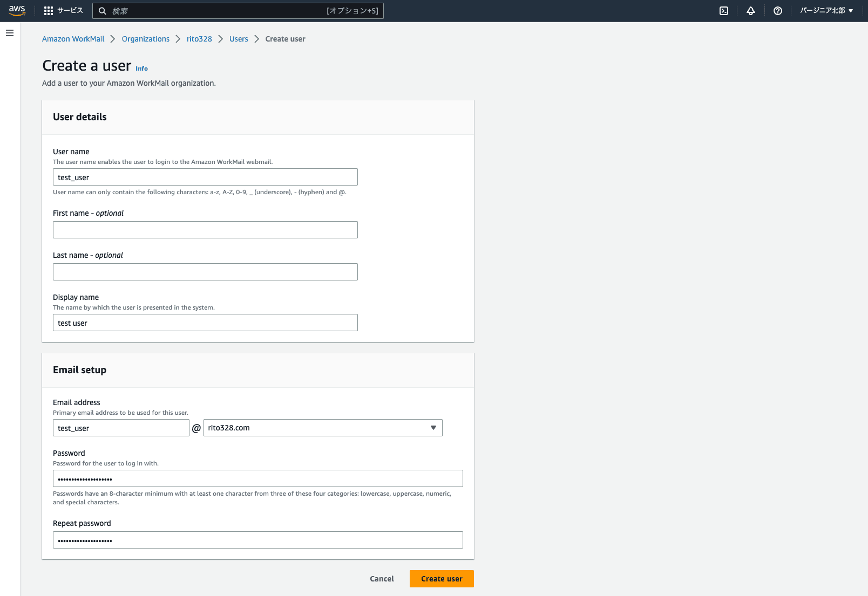Cancel the user creation form
This screenshot has width=868, height=596.
click(382, 579)
